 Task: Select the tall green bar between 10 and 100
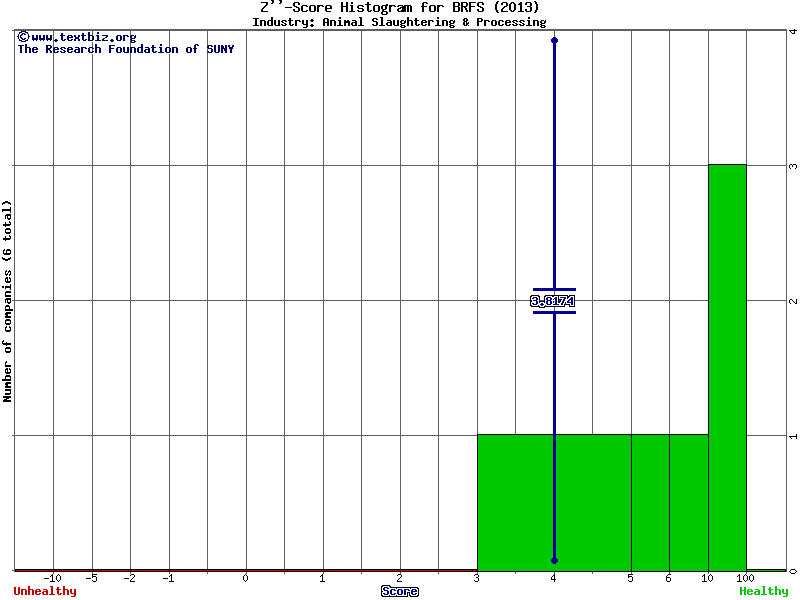point(727,367)
